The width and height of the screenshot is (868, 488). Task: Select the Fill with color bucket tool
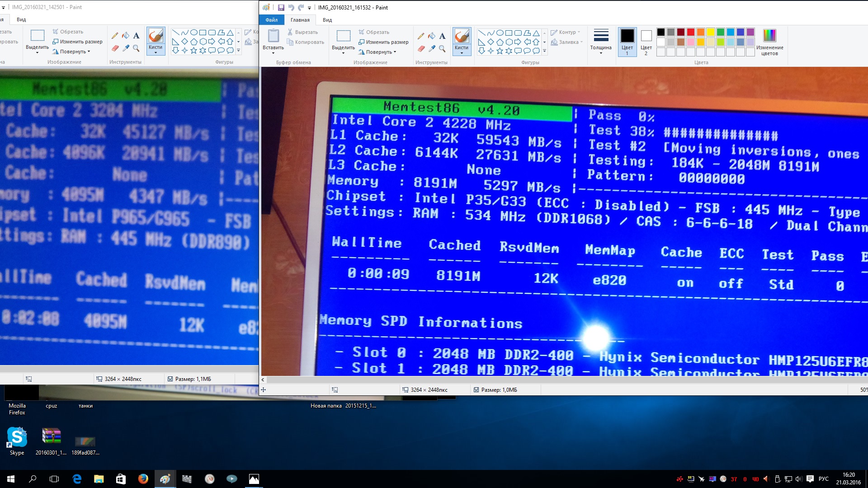click(x=432, y=36)
